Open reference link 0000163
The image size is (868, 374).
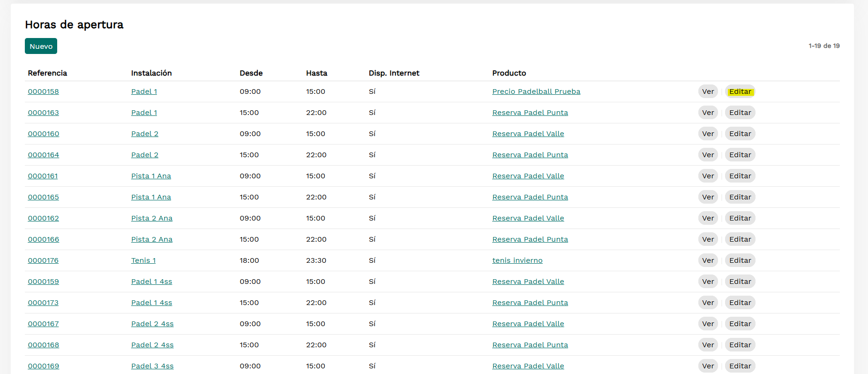(43, 113)
